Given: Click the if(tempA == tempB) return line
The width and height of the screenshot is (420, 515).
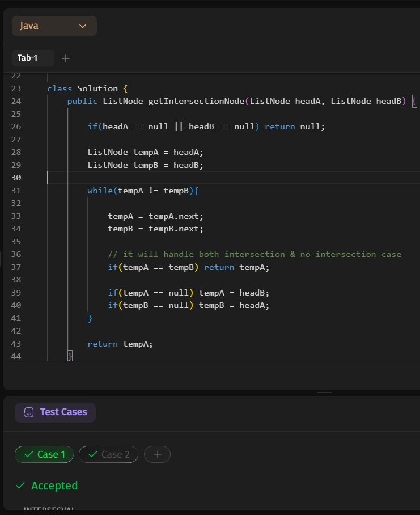Looking at the screenshot, I should pos(188,267).
